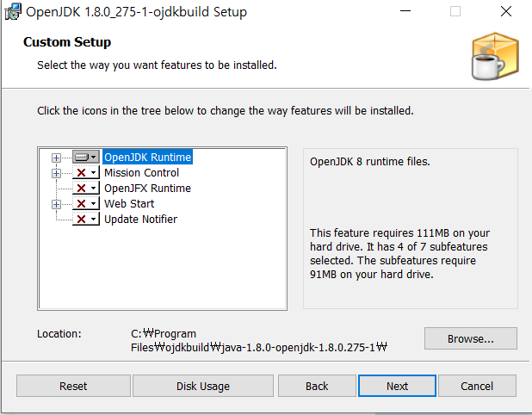Open Mission Control feature state dropdown
Screen dimensions: 532x415
click(86, 173)
